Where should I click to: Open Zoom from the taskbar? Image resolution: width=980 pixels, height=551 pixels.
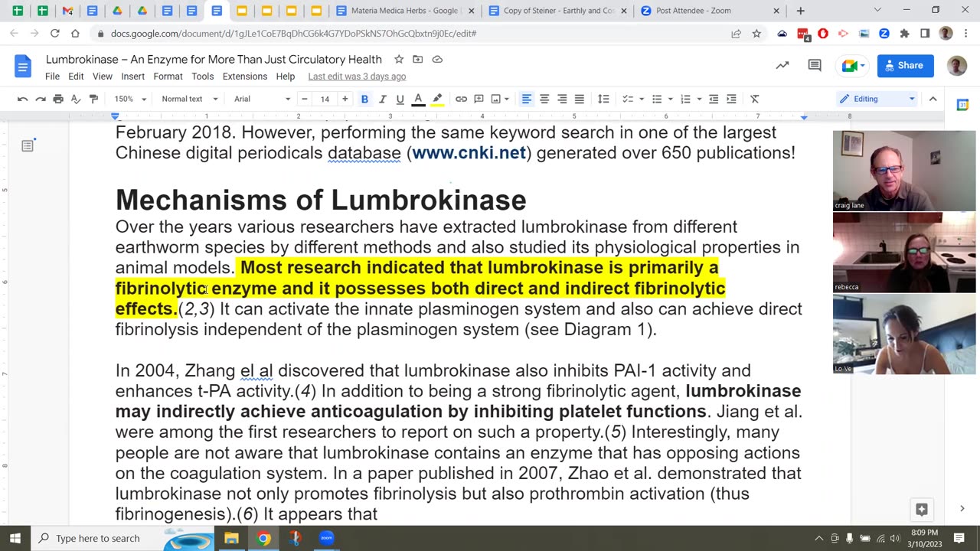tap(327, 538)
